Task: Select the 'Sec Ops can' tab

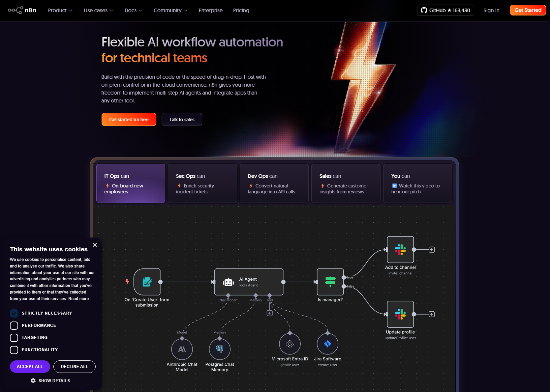Action: (202, 183)
